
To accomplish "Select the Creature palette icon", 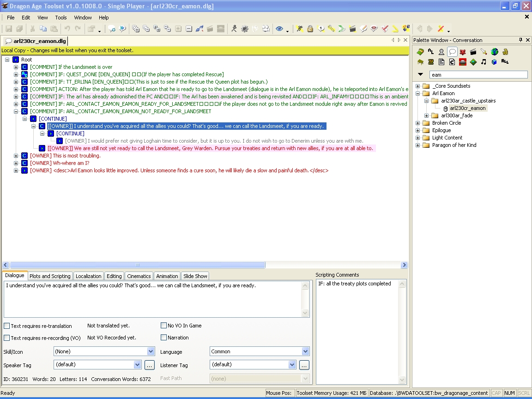I will (x=441, y=52).
